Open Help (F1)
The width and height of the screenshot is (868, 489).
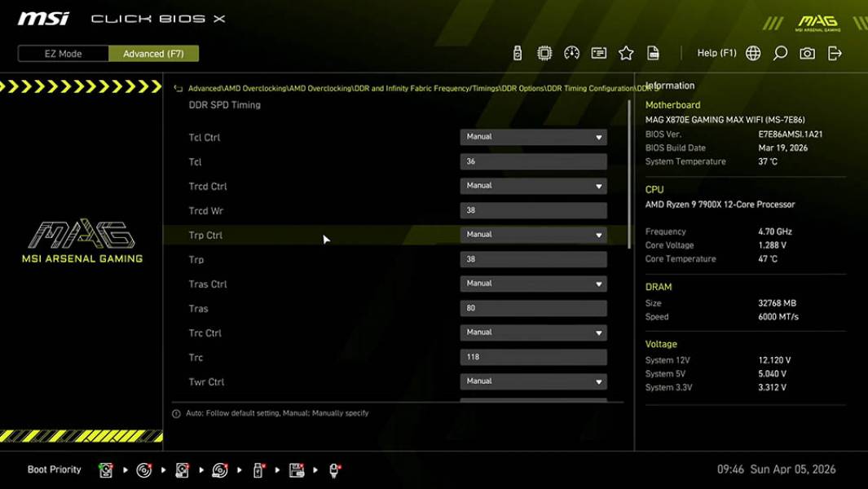[715, 52]
